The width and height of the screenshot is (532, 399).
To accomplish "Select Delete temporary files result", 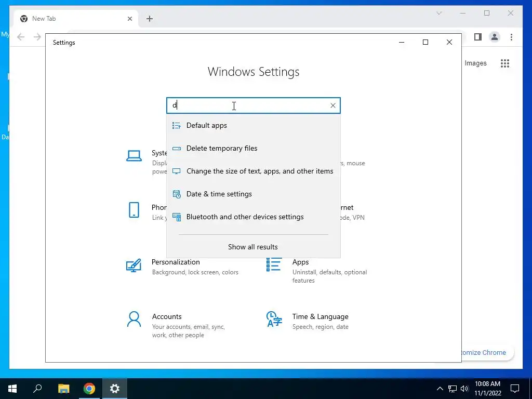I will click(253, 148).
